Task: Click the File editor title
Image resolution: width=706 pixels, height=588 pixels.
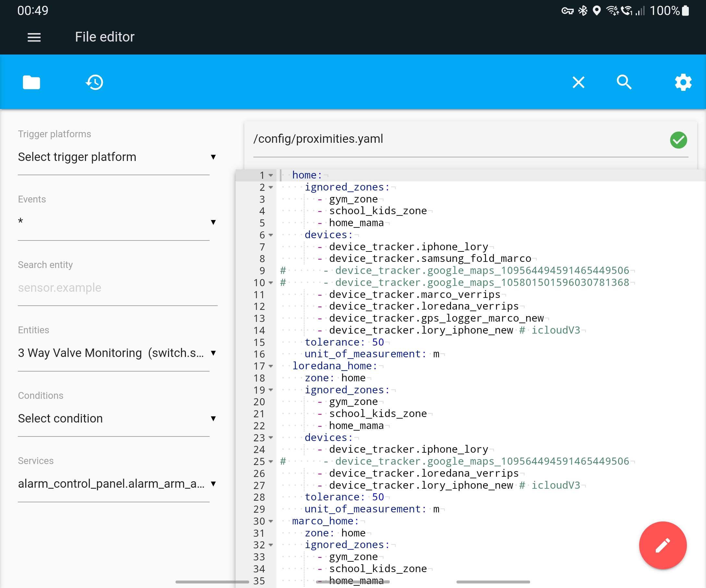Action: 104,37
